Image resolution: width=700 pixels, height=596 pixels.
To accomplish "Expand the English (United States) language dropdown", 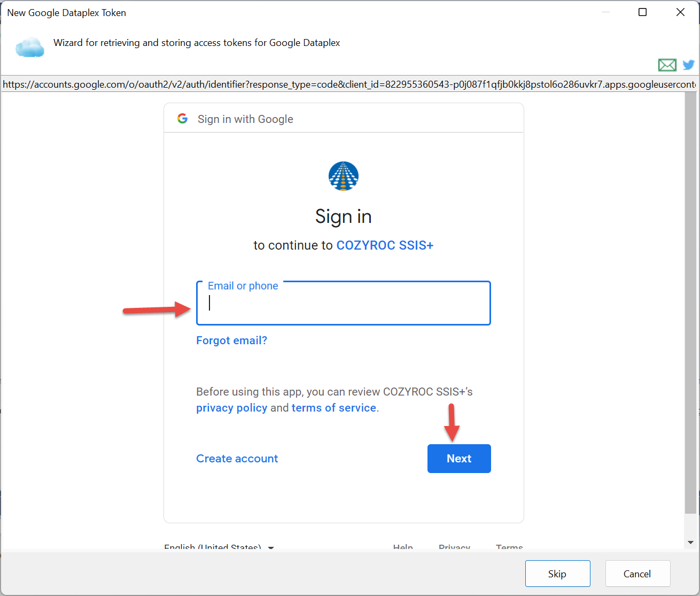I will [219, 546].
